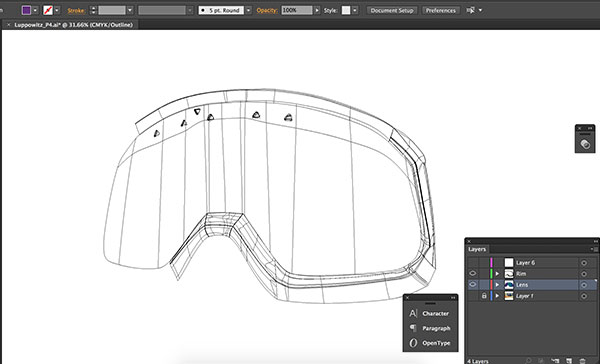Expand the Lens layer disclosure triangle

tap(497, 285)
